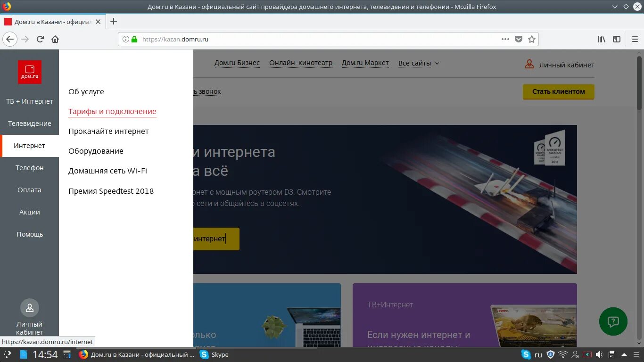Click the Личный кабинет avatar in sidebar
The height and width of the screenshot is (362, 644).
30,308
